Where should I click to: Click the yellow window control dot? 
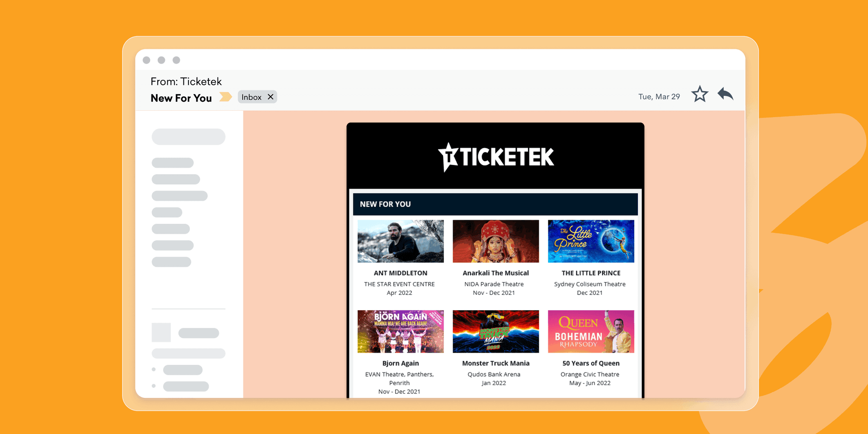[x=161, y=60]
